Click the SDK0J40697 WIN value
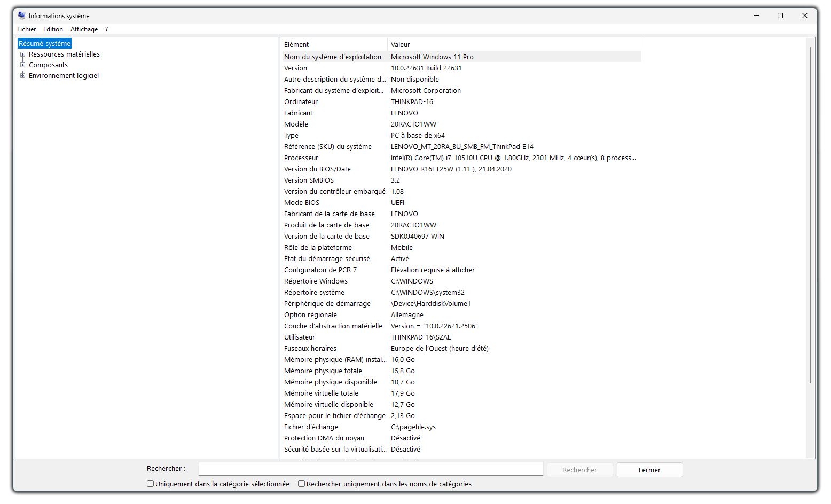 [418, 237]
